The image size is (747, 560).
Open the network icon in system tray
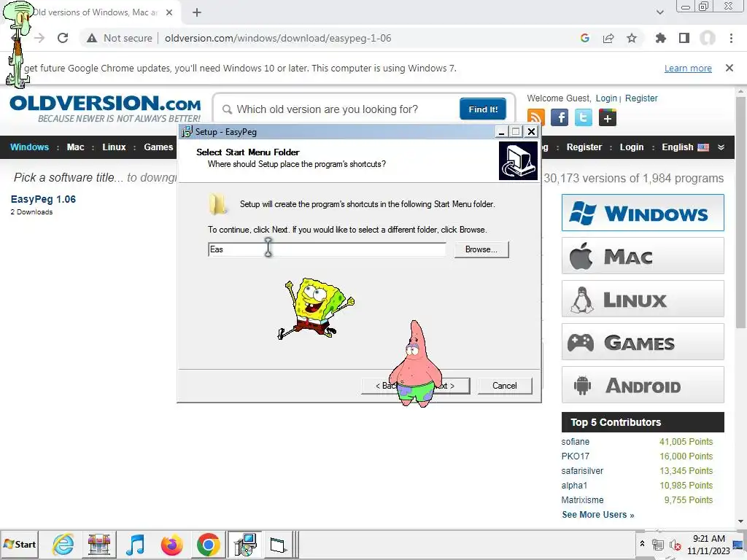[658, 545]
